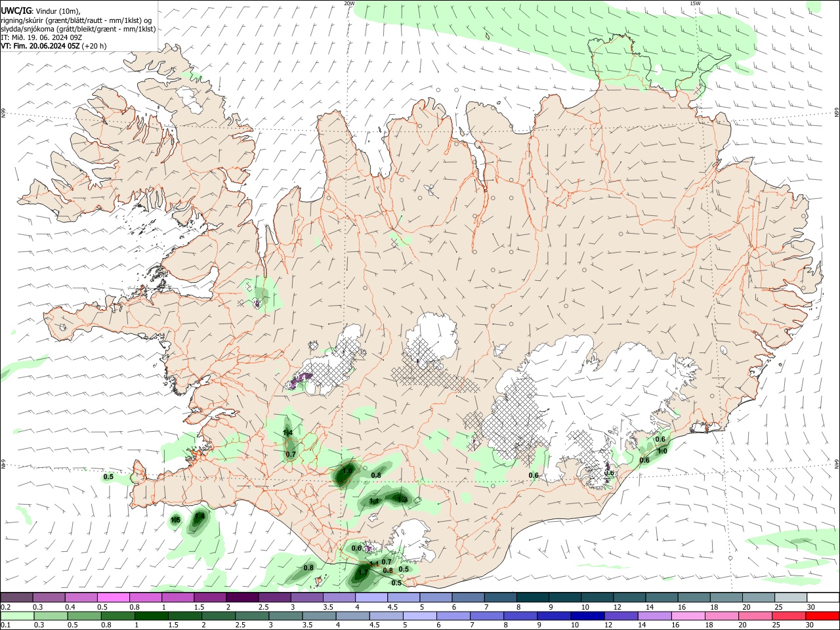Viewport: 840px width, 630px height.
Task: Click upper legend swatch starting at 0.3
Action: click(x=49, y=597)
